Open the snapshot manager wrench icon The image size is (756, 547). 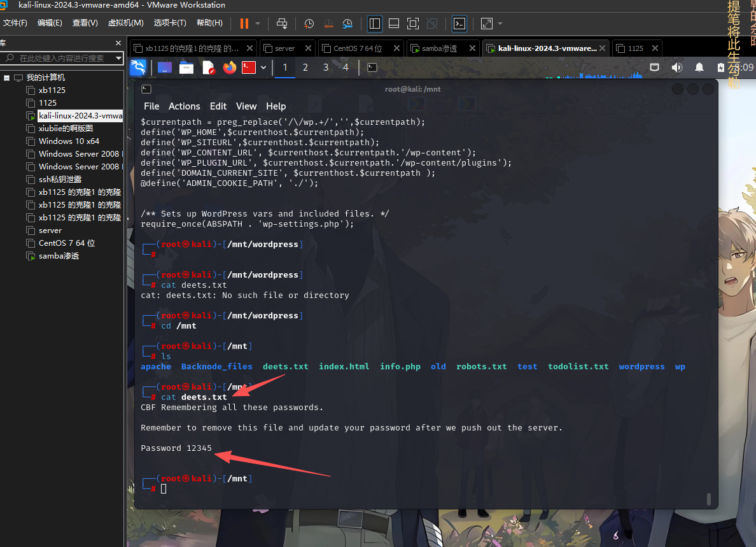[x=347, y=24]
